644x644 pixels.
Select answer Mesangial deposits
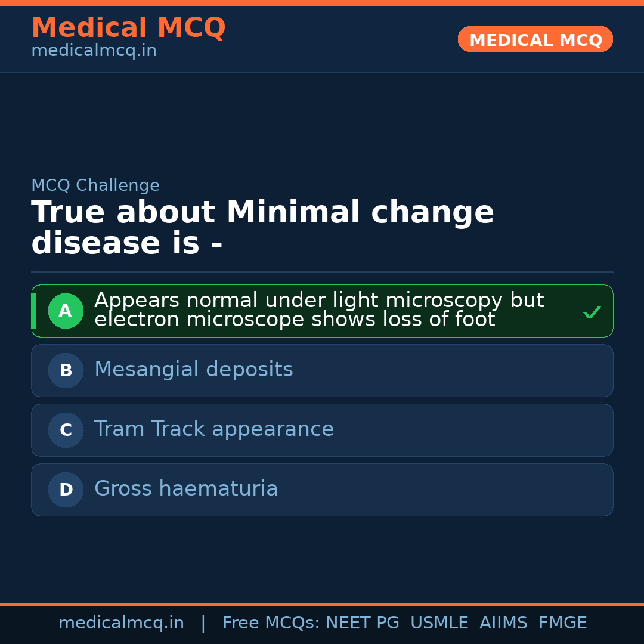click(x=194, y=370)
